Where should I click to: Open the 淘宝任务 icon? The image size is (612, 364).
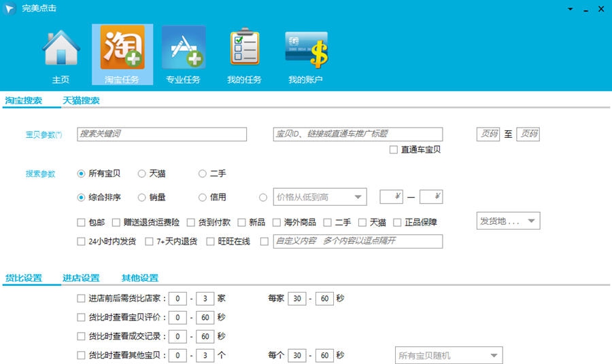(x=122, y=48)
